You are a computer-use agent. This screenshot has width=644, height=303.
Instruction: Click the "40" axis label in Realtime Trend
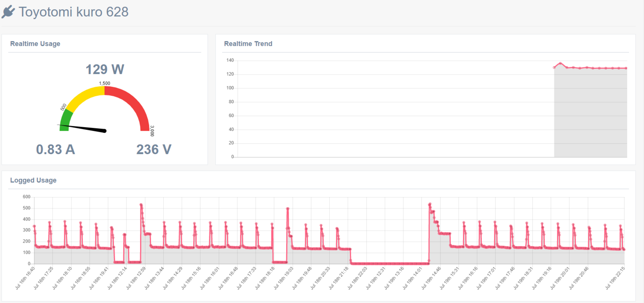click(231, 130)
